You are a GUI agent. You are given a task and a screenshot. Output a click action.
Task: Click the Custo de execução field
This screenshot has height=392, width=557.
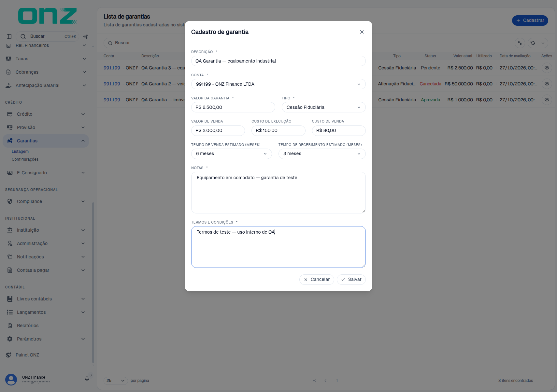tap(278, 131)
